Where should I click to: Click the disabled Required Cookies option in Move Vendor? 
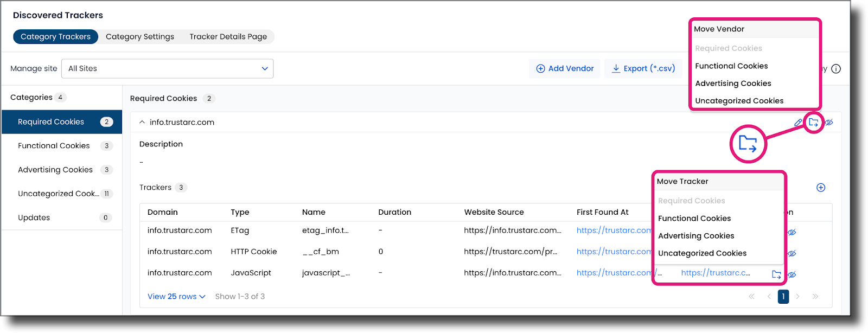pos(729,48)
